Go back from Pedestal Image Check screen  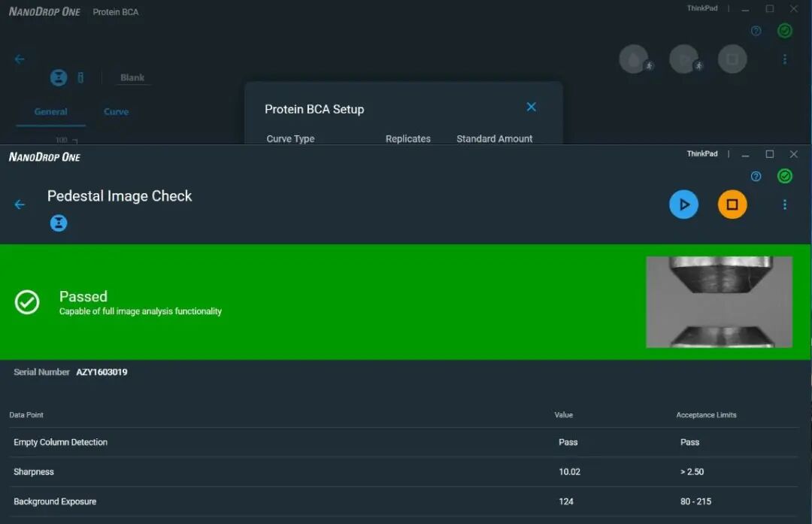pyautogui.click(x=20, y=204)
